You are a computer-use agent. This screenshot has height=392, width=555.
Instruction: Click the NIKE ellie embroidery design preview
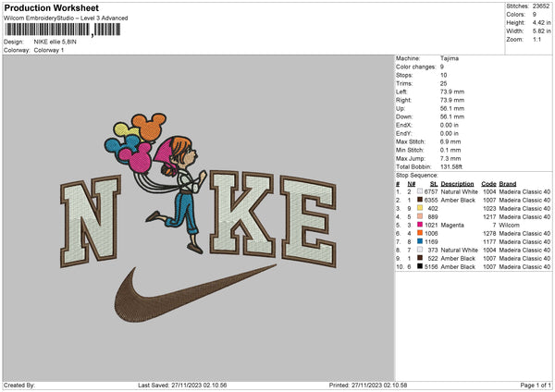tap(198, 218)
